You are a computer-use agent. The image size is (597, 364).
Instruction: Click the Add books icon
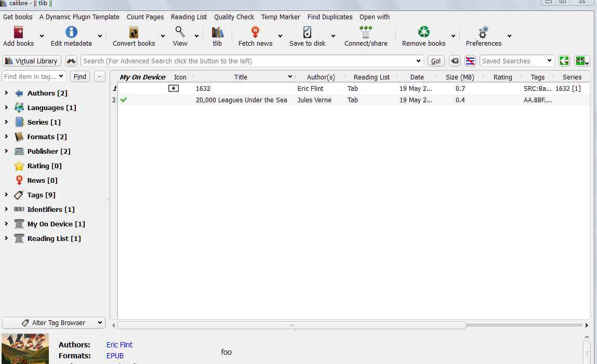pyautogui.click(x=18, y=32)
